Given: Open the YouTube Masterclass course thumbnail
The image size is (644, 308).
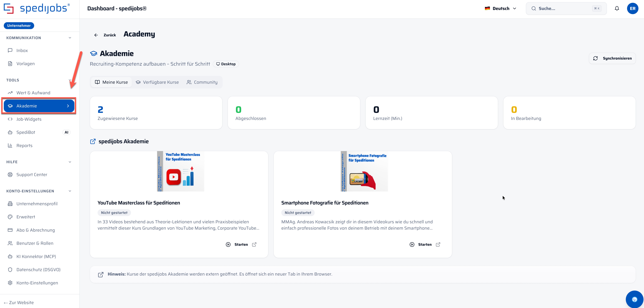Looking at the screenshot, I should 181,171.
